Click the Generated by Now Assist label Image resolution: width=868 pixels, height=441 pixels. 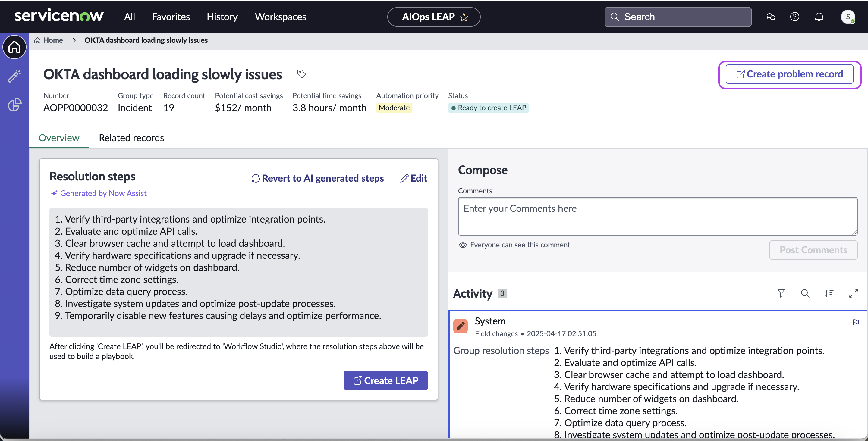(x=103, y=193)
